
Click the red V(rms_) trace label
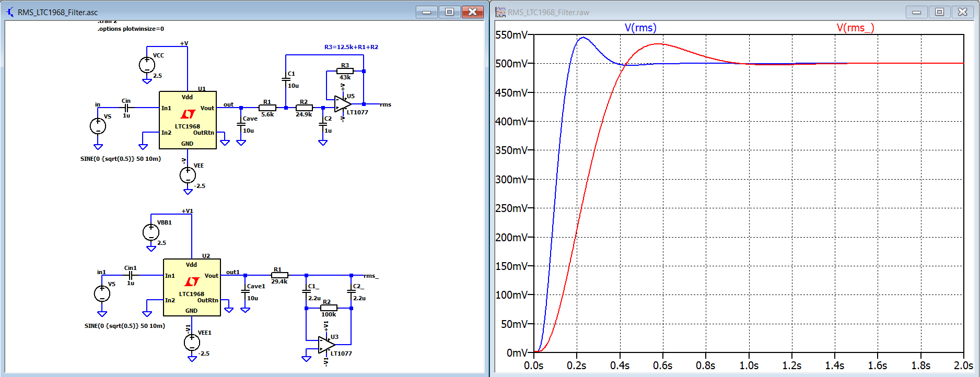[x=855, y=28]
